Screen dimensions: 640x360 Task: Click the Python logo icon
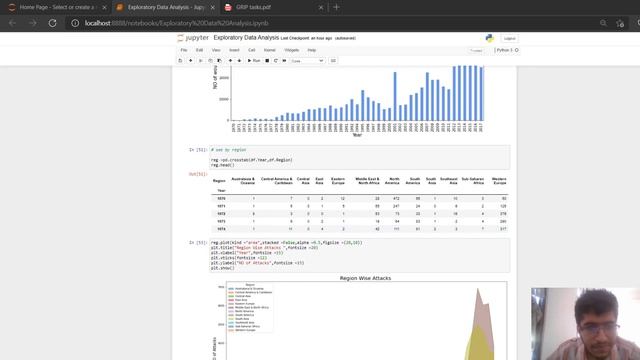pos(489,38)
